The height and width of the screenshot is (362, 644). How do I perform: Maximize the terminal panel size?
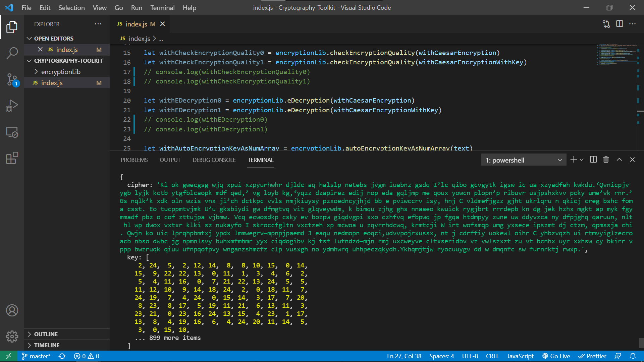[619, 160]
